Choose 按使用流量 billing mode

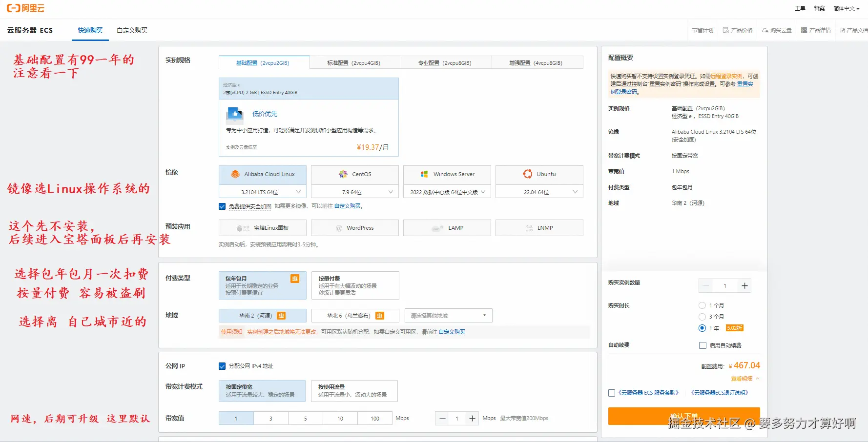[x=354, y=391]
